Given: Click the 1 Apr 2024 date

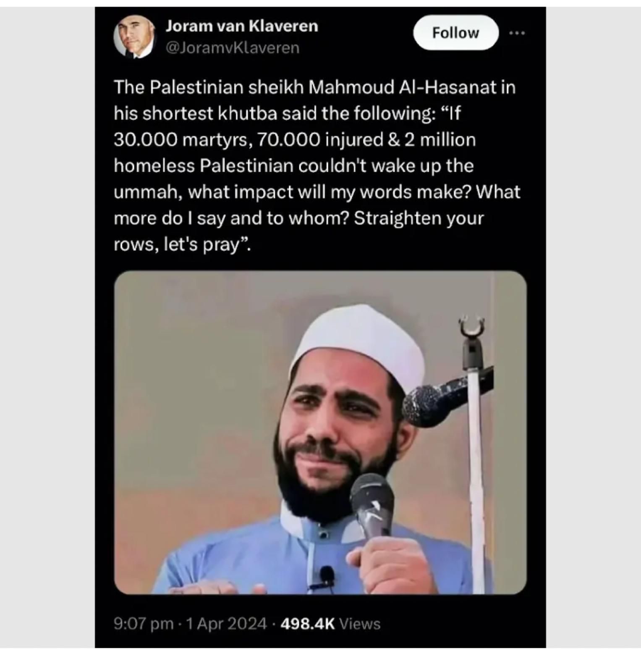Looking at the screenshot, I should 226,624.
